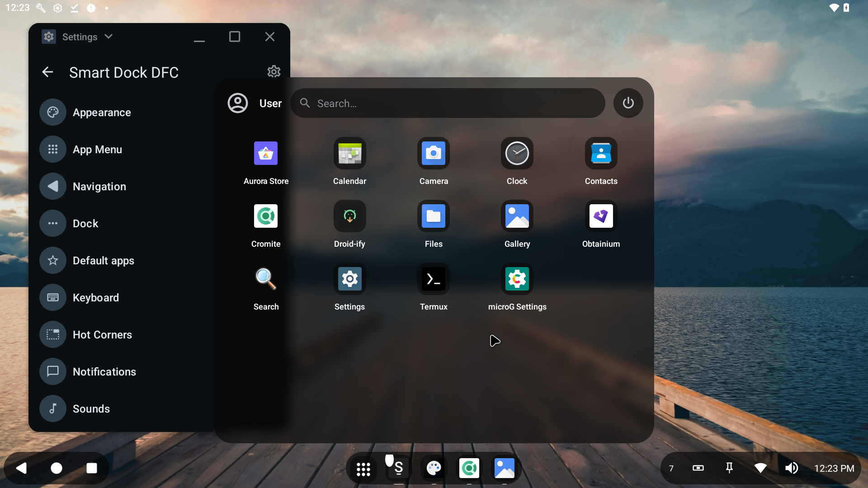Open the notification count indicator showing 7
868x488 pixels.
pyautogui.click(x=671, y=469)
